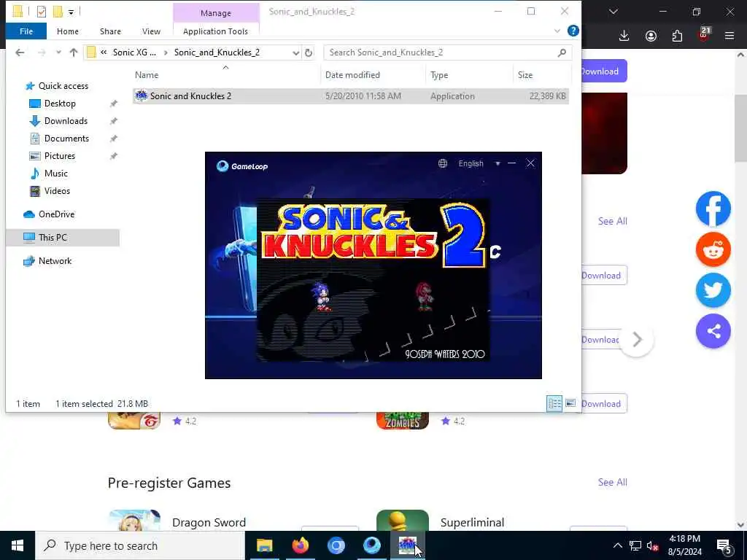Select Network in the navigation pane
Screen dimensions: 747x560
pos(55,261)
